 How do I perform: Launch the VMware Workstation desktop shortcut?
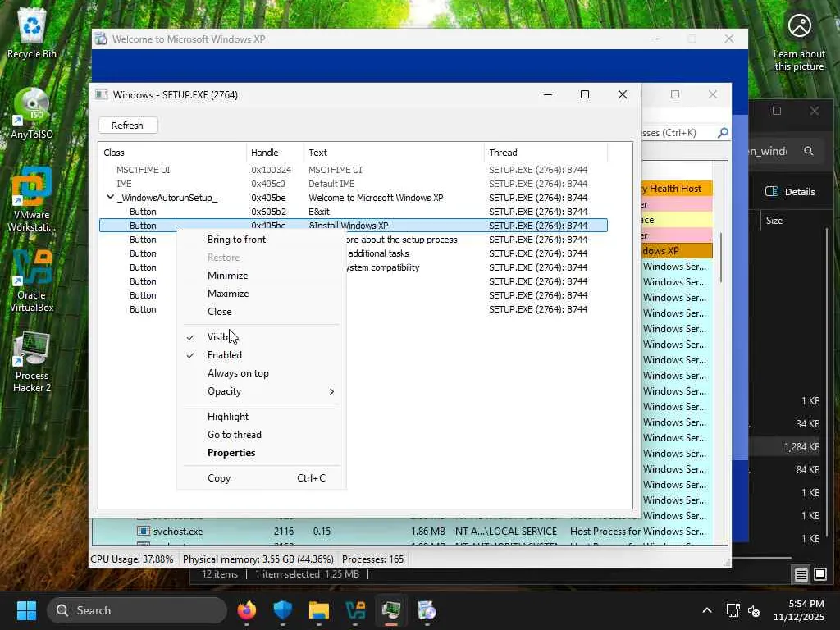pos(32,199)
